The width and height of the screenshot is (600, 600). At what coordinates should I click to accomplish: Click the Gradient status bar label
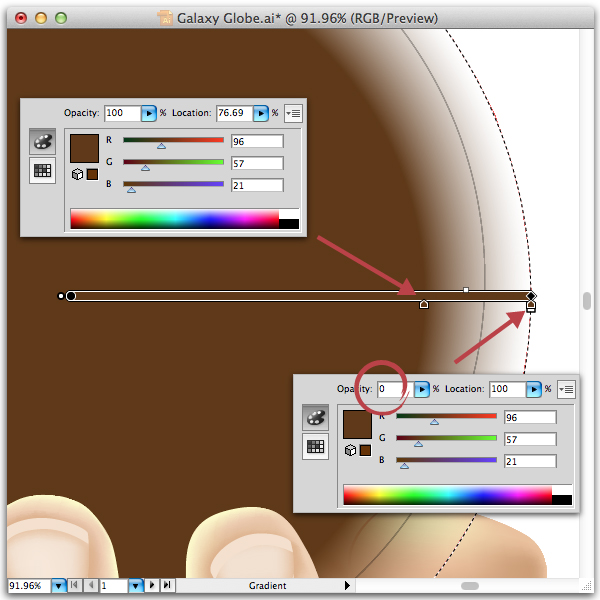point(267,585)
